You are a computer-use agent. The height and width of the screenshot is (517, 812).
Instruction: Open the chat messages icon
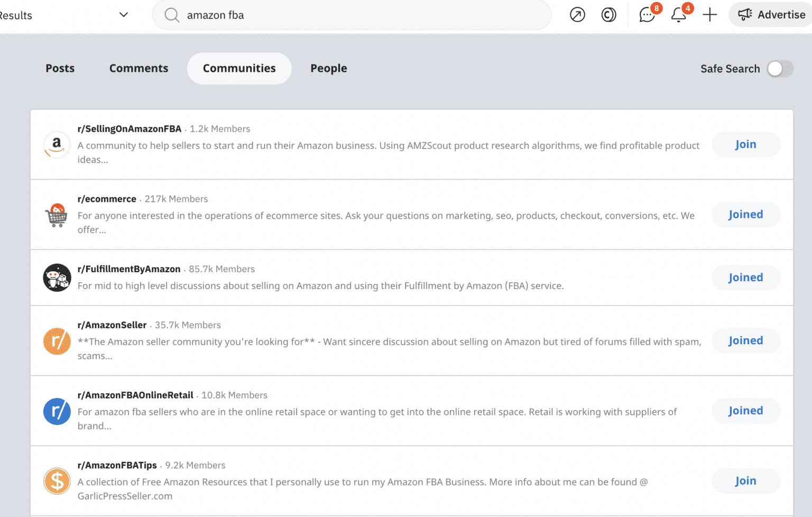pos(646,15)
